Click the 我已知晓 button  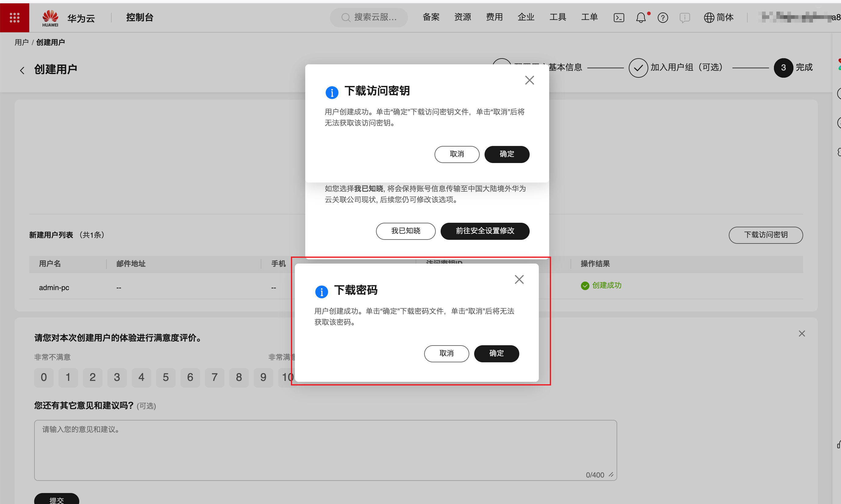[x=405, y=231]
